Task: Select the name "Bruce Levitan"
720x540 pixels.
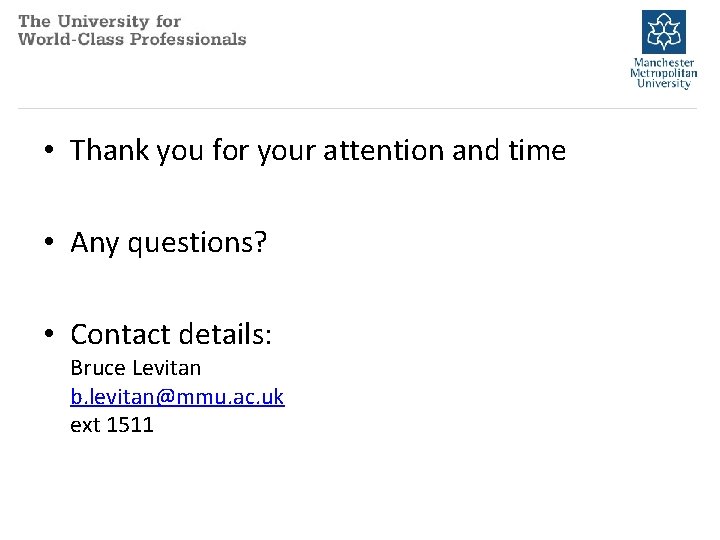Action: point(135,368)
